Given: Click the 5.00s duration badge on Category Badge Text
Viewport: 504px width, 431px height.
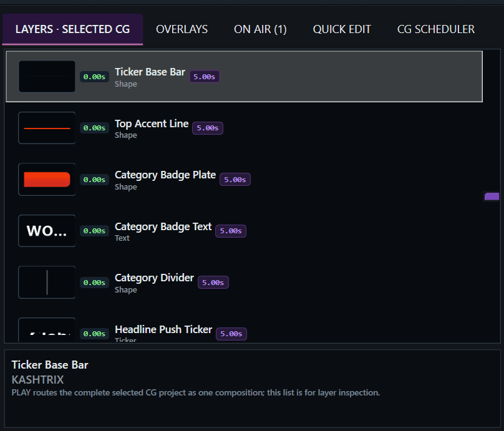Looking at the screenshot, I should pyautogui.click(x=230, y=231).
